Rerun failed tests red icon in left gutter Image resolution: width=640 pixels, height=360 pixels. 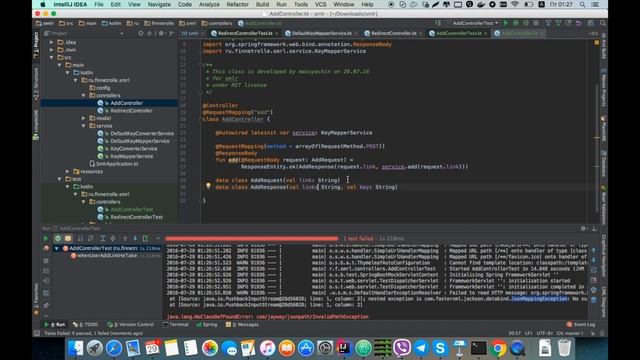coord(46,249)
